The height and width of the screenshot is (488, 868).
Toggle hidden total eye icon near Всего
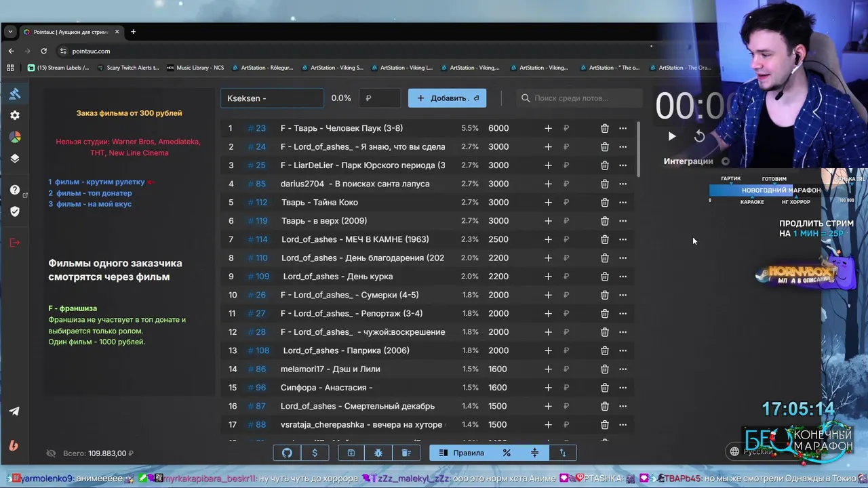click(x=51, y=453)
